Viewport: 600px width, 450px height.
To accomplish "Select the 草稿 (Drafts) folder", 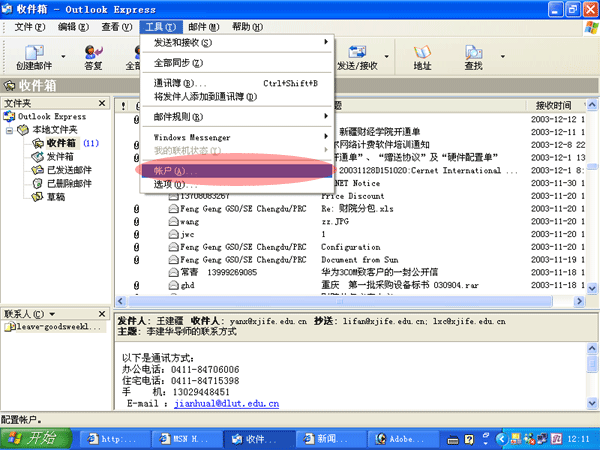I will [x=56, y=197].
